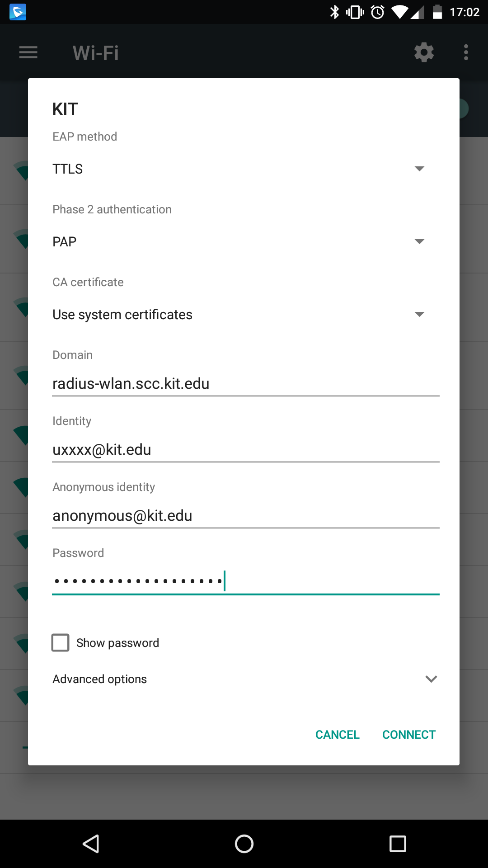This screenshot has height=868, width=488.
Task: Tap the Bluetooth status bar icon
Action: [x=334, y=12]
